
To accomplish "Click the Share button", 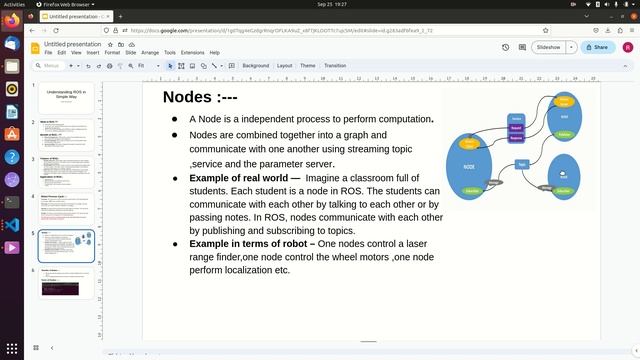I will click(598, 47).
